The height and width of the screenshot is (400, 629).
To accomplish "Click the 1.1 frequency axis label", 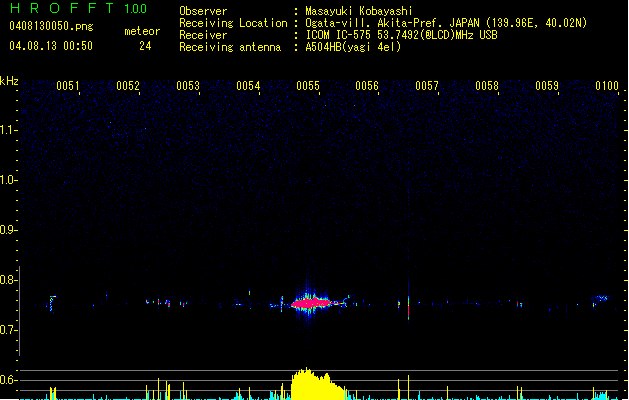I will 8,130.
